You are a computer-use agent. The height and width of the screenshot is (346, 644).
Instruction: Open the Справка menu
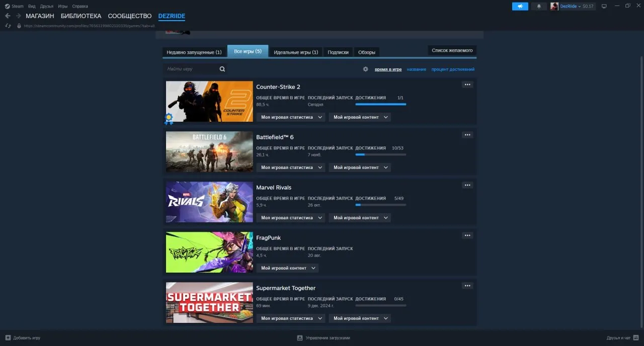80,6
